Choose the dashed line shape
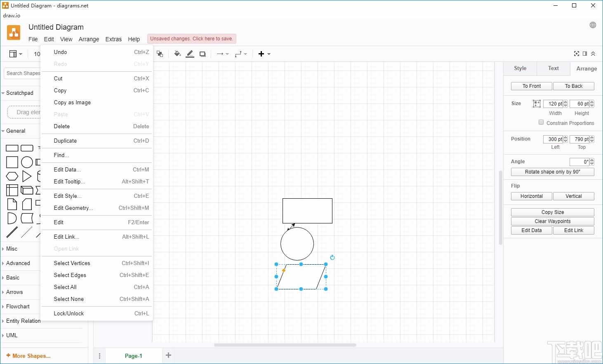The height and width of the screenshot is (364, 603). coord(27,232)
